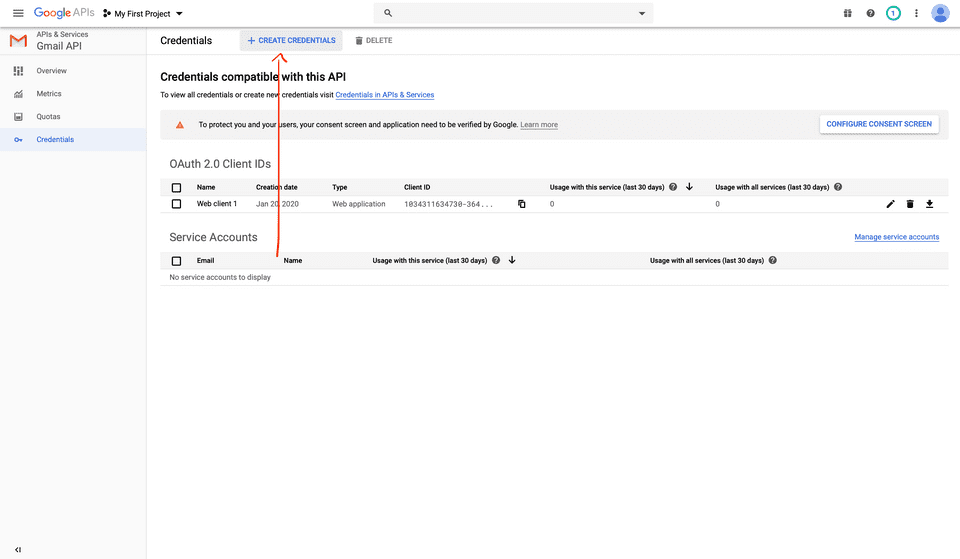Viewport: 960px width, 559px height.
Task: Delete Web client 1 with trash icon
Action: [x=910, y=204]
